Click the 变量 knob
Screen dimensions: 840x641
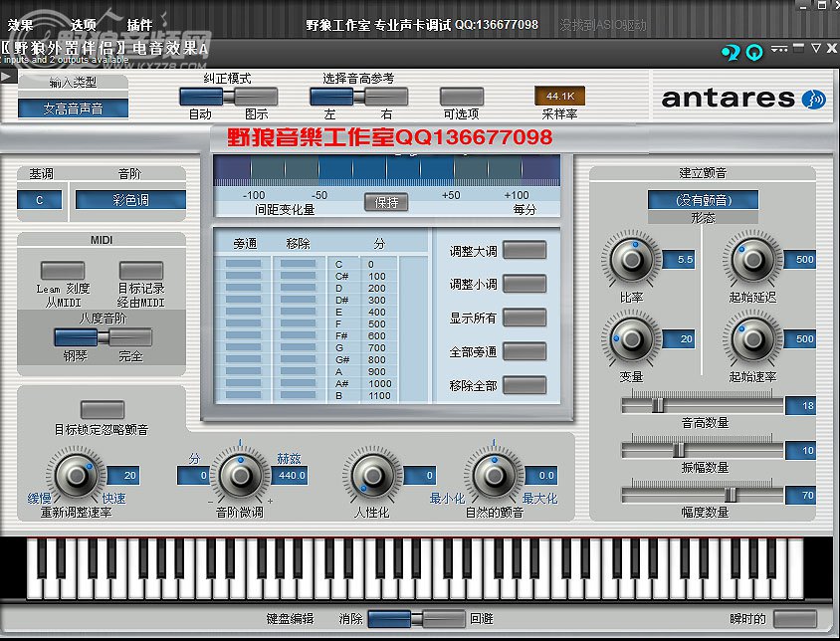coord(632,338)
